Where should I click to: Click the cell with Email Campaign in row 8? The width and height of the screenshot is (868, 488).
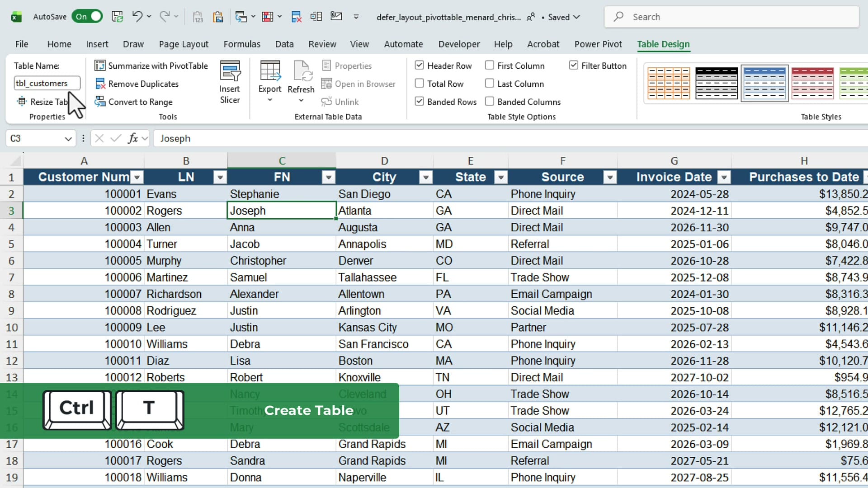[562, 294]
